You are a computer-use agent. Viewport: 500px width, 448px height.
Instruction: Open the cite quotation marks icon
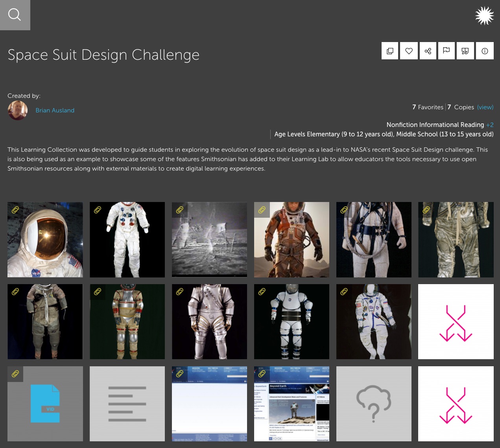click(465, 51)
